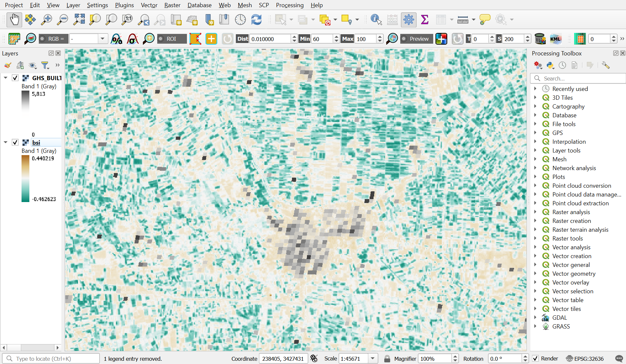This screenshot has width=626, height=364.
Task: Select the Pan Map hand tool
Action: (x=14, y=20)
